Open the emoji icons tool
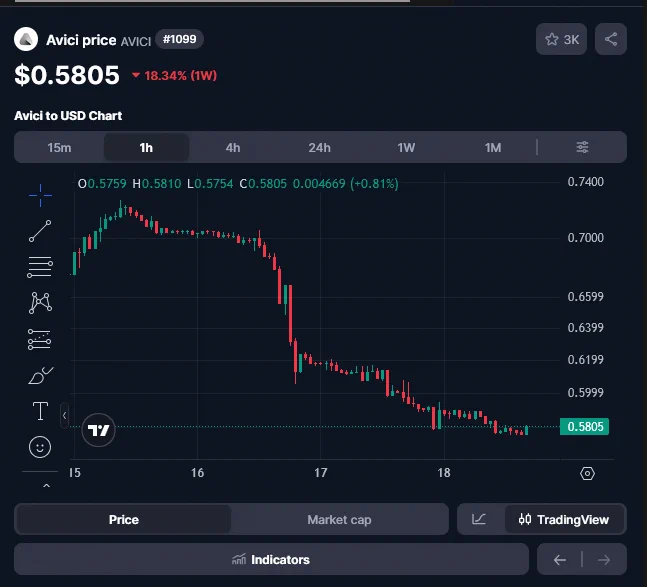Image resolution: width=647 pixels, height=587 pixels. (x=40, y=447)
